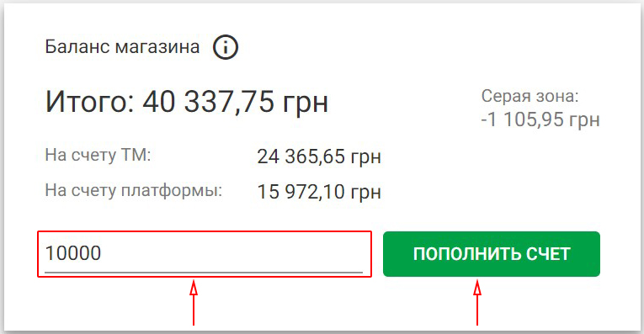
Task: Click the word магазина in the heading
Action: click(x=157, y=48)
